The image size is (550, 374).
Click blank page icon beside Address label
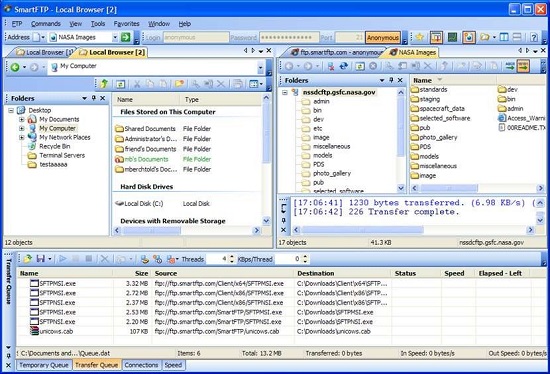pos(36,37)
